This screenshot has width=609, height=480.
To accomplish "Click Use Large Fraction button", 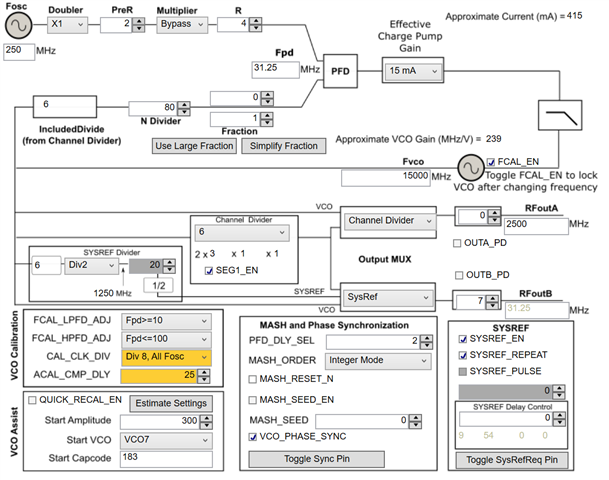I will tap(194, 146).
